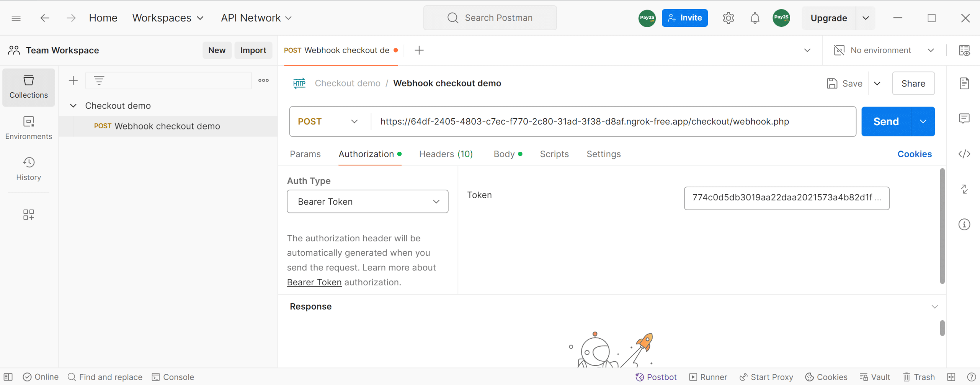Screen dimensions: 980x385
Task: Open the settings gear icon
Action: (x=728, y=18)
